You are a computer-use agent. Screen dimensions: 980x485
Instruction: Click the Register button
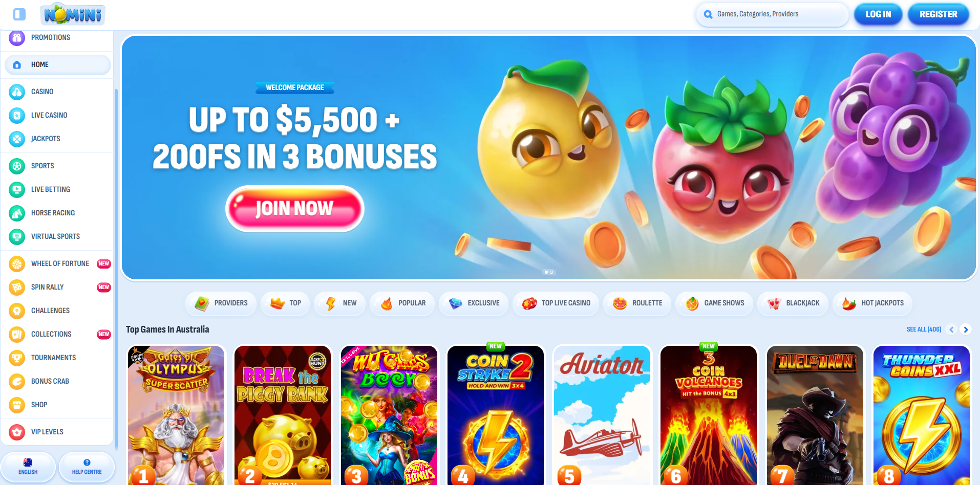[938, 14]
